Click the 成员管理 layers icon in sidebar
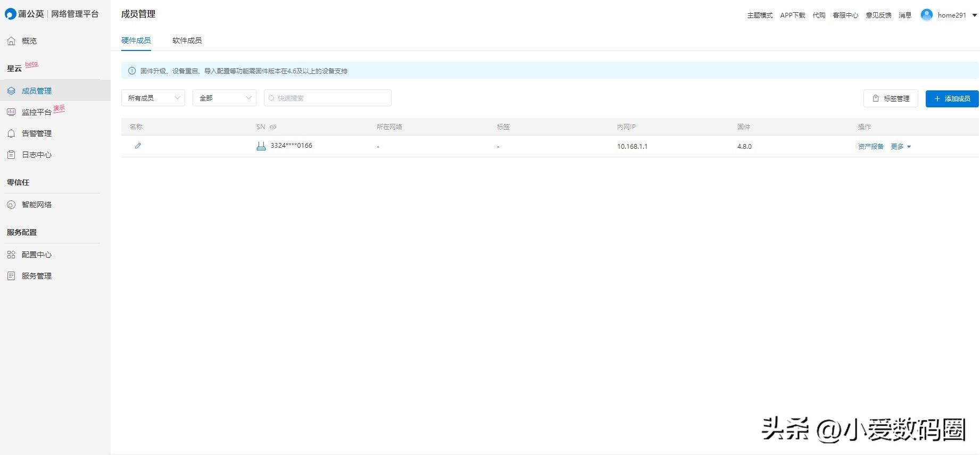The height and width of the screenshot is (455, 980). pyautogui.click(x=11, y=91)
